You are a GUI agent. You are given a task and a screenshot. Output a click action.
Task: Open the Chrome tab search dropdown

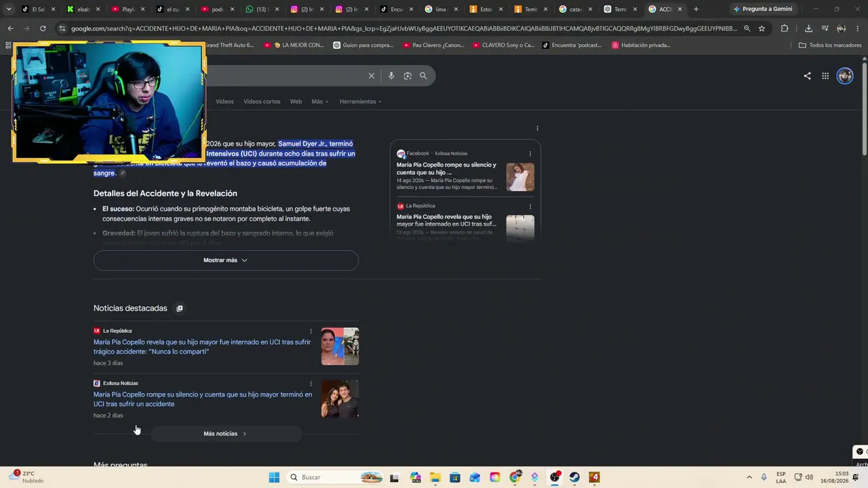pyautogui.click(x=9, y=9)
